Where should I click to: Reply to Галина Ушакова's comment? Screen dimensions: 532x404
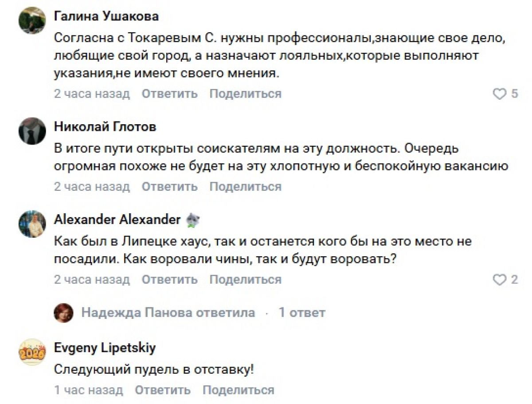tap(169, 94)
